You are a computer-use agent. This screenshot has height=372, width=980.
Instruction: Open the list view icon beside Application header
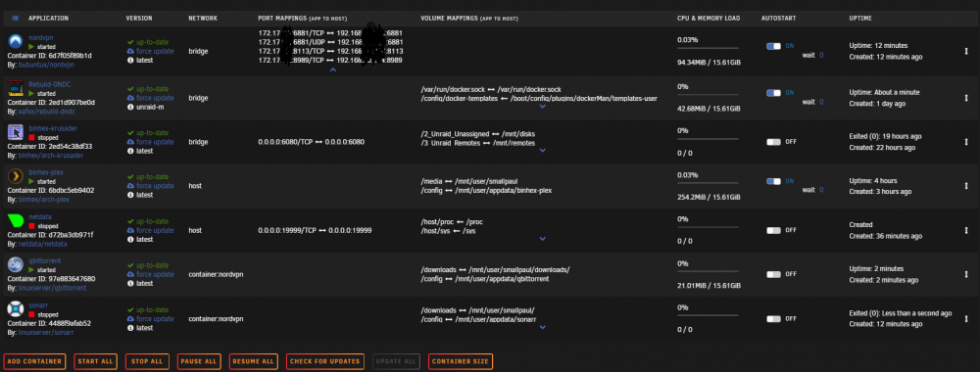(15, 18)
